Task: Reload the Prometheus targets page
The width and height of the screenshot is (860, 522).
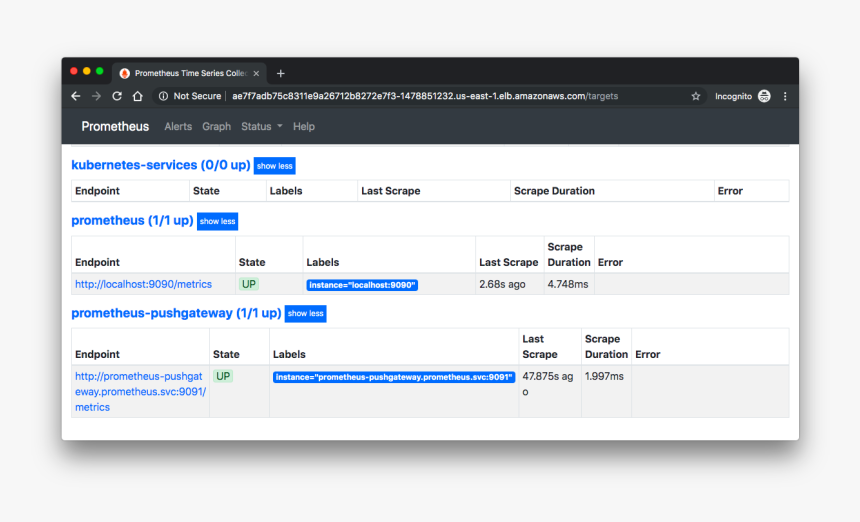Action: click(x=117, y=96)
